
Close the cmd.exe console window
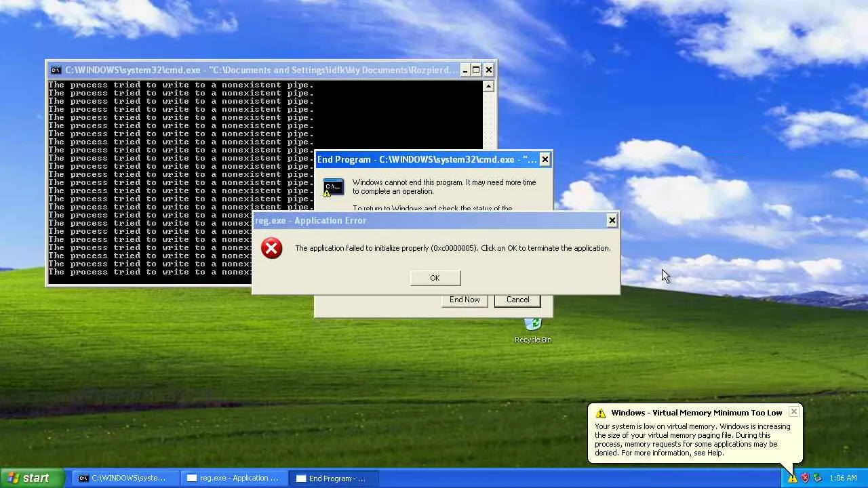click(488, 70)
